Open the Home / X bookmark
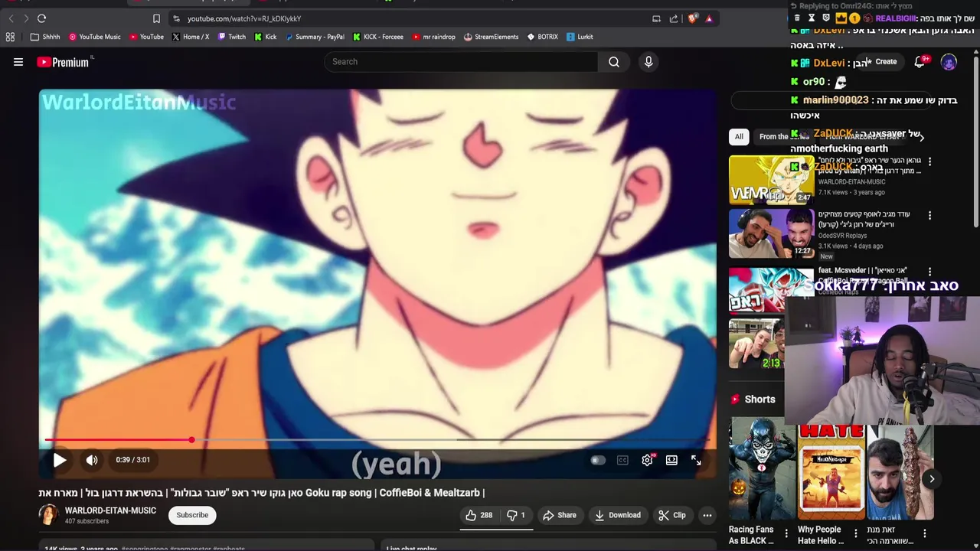Viewport: 980px width, 551px height. (x=191, y=37)
